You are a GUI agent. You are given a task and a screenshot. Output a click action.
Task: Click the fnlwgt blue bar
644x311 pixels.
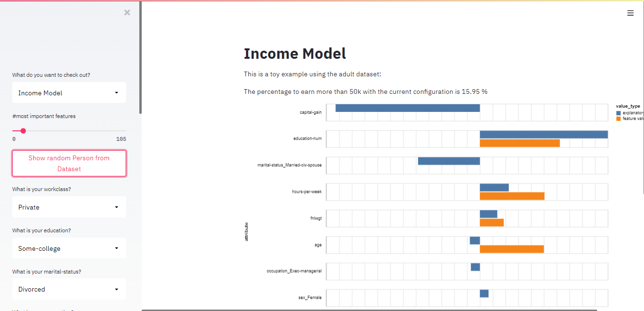point(489,214)
